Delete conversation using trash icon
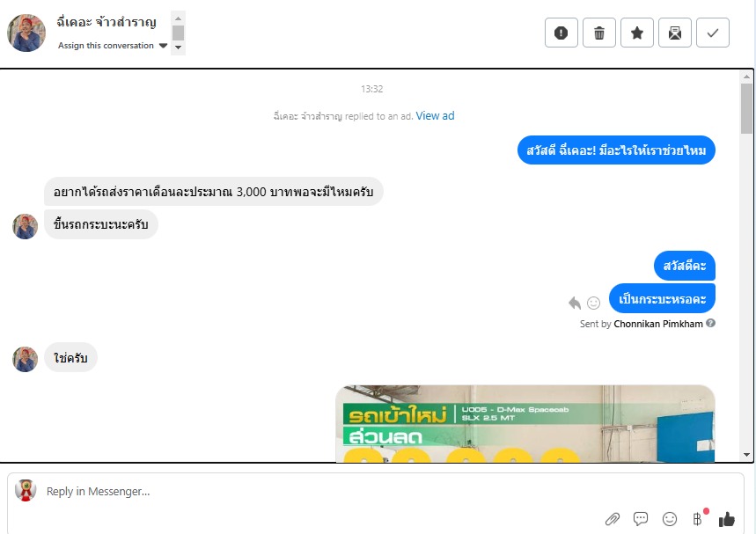Screen dimensions: 756x534 598,33
